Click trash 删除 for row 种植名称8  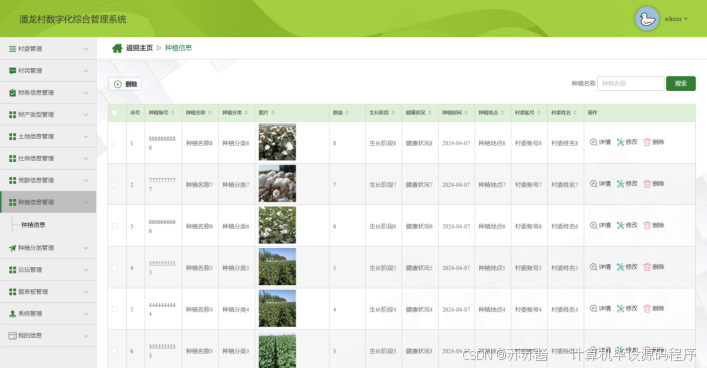[653, 142]
